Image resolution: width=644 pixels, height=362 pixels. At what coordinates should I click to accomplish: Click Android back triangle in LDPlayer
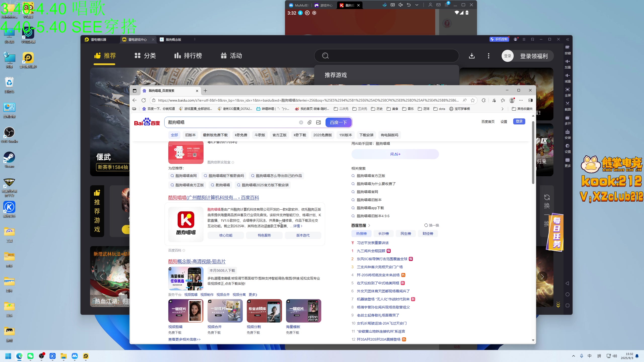(567, 283)
